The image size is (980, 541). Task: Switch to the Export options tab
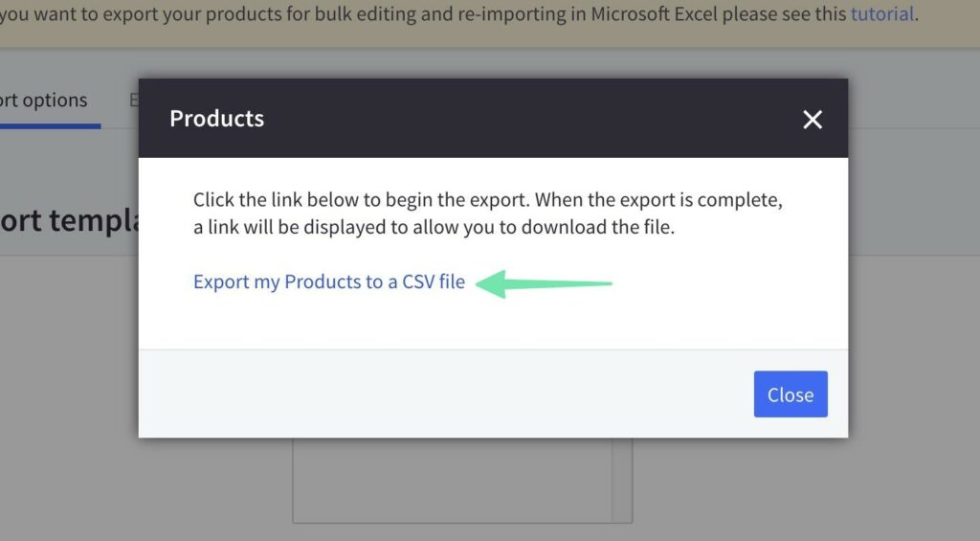click(x=44, y=101)
